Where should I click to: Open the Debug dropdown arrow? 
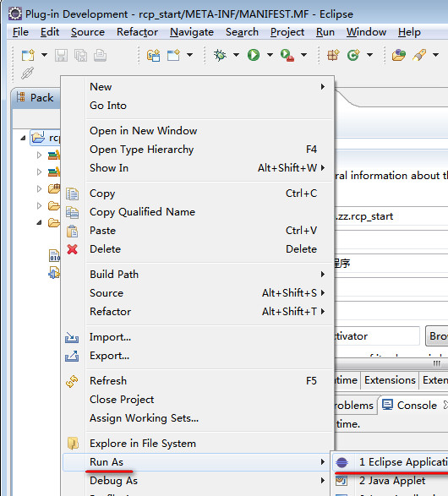coord(236,55)
